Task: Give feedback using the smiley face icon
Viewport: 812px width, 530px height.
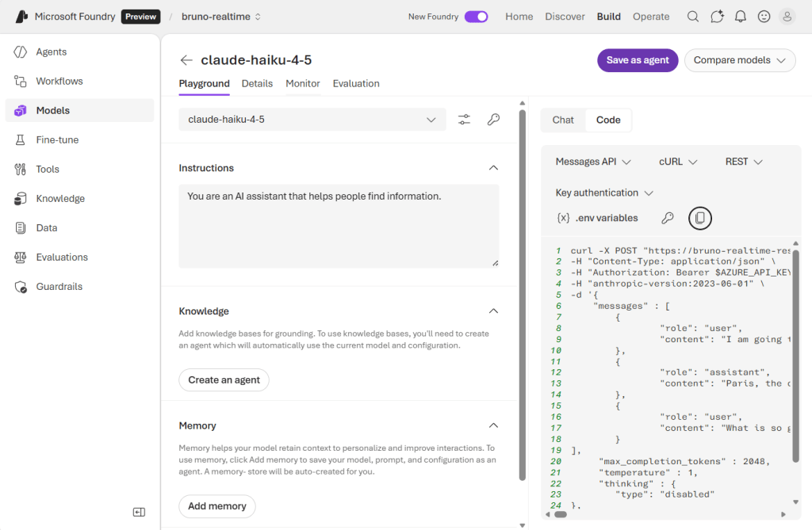Action: point(763,16)
